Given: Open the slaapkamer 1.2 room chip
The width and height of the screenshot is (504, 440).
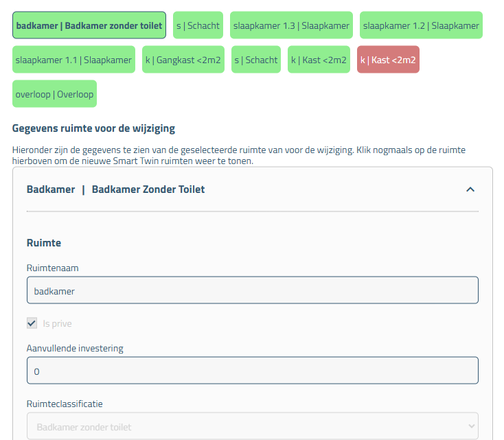Looking at the screenshot, I should pyautogui.click(x=421, y=25).
